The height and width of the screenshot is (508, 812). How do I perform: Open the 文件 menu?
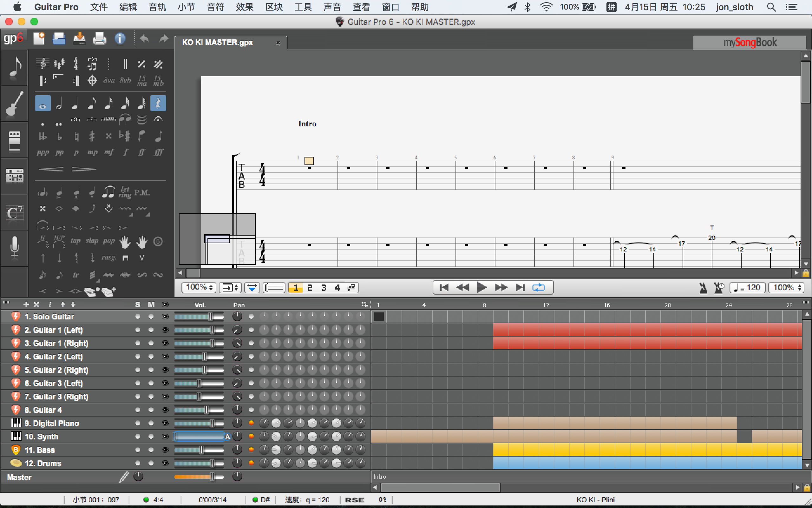point(99,7)
